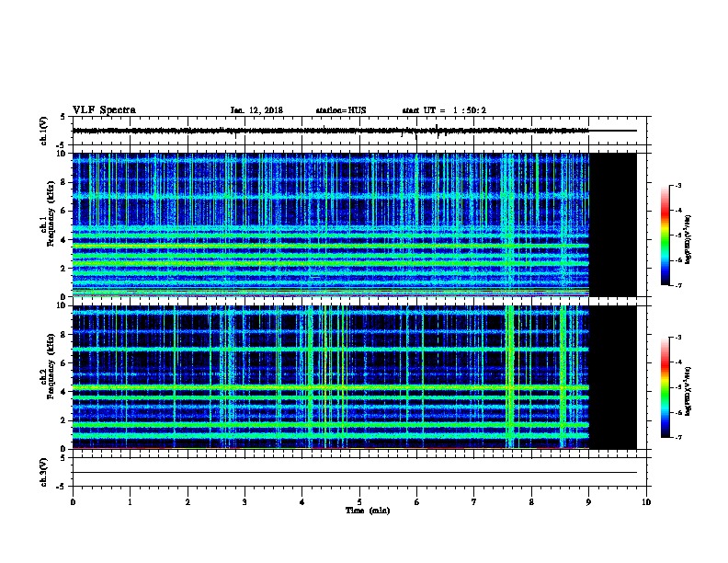Screen dimensions: 728x563
Task: Click inside the ch.2 spectrogram panel
Action: tap(331, 377)
